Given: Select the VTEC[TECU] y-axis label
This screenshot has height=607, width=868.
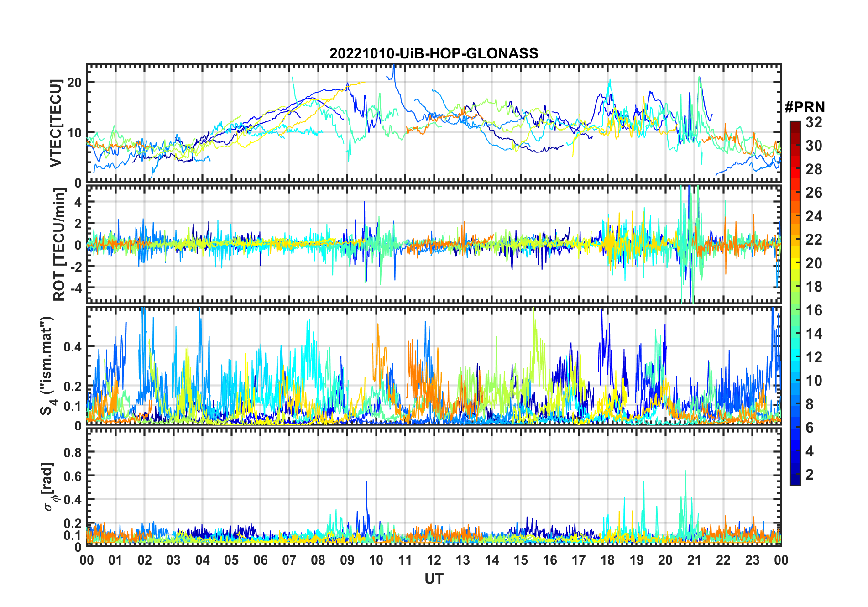Looking at the screenshot, I should click(56, 123).
